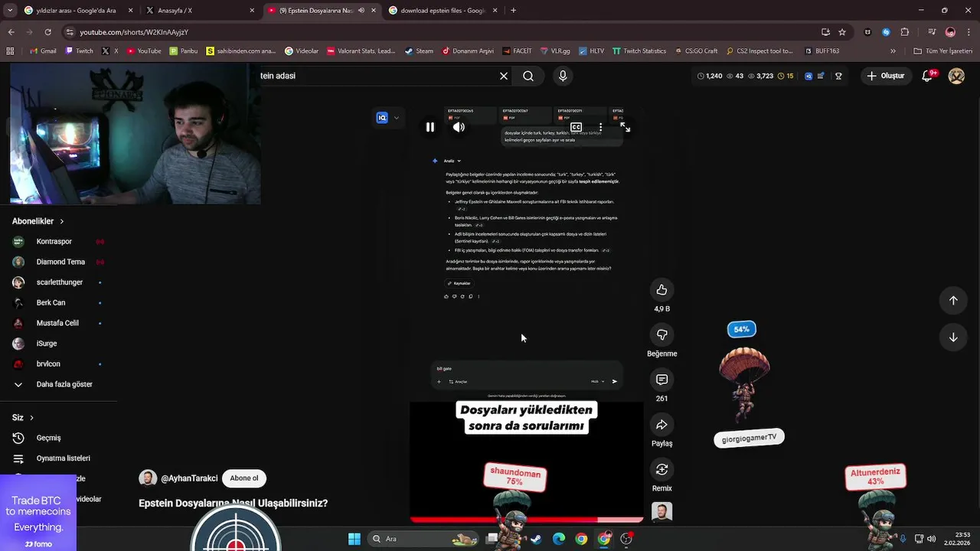Open the Steam bookmark
Viewport: 980px width, 551px height.
(x=419, y=51)
